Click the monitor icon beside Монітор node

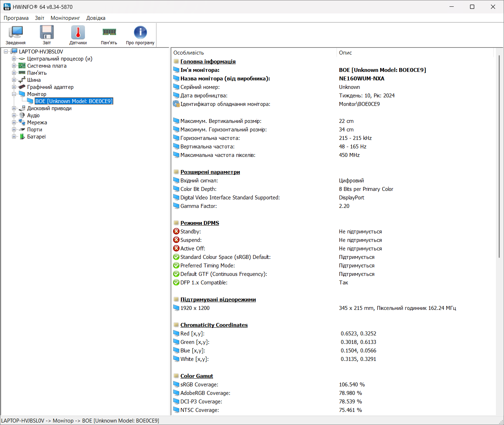tap(22, 94)
